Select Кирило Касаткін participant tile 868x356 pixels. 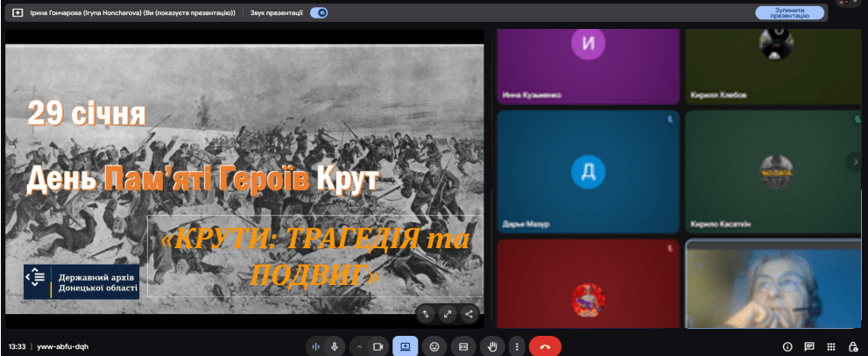773,172
